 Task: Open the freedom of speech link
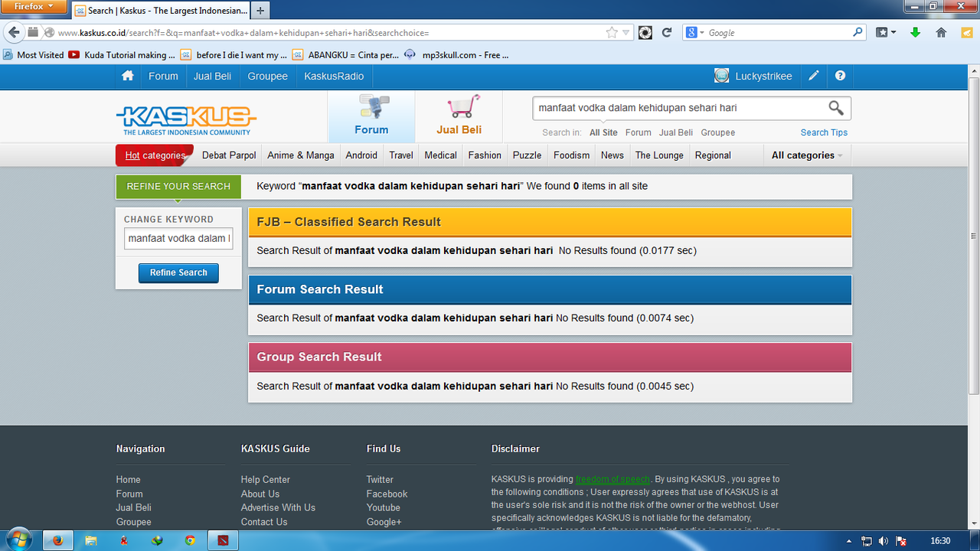[x=612, y=479]
